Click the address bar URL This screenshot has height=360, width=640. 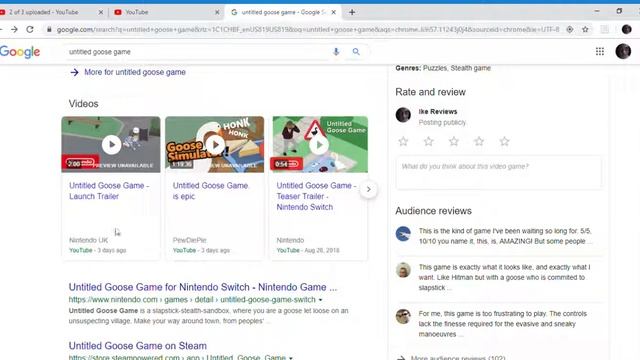click(308, 29)
